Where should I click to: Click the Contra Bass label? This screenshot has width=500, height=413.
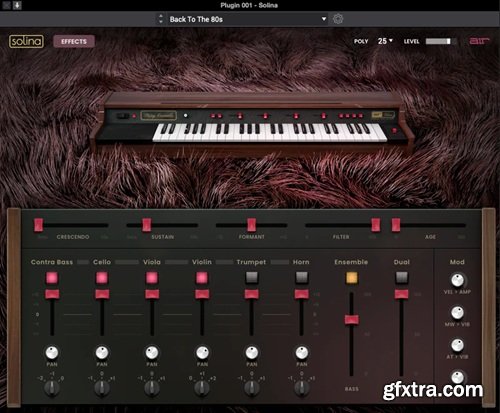coord(52,262)
